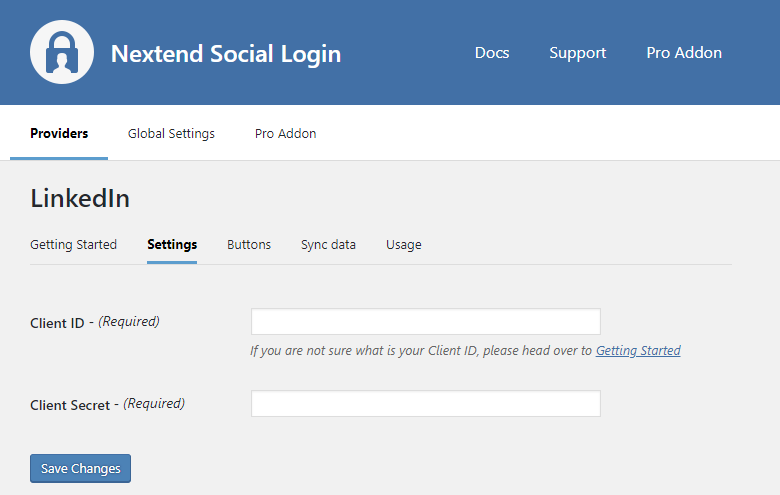Open the Global Settings tab
780x495 pixels.
[x=171, y=133]
